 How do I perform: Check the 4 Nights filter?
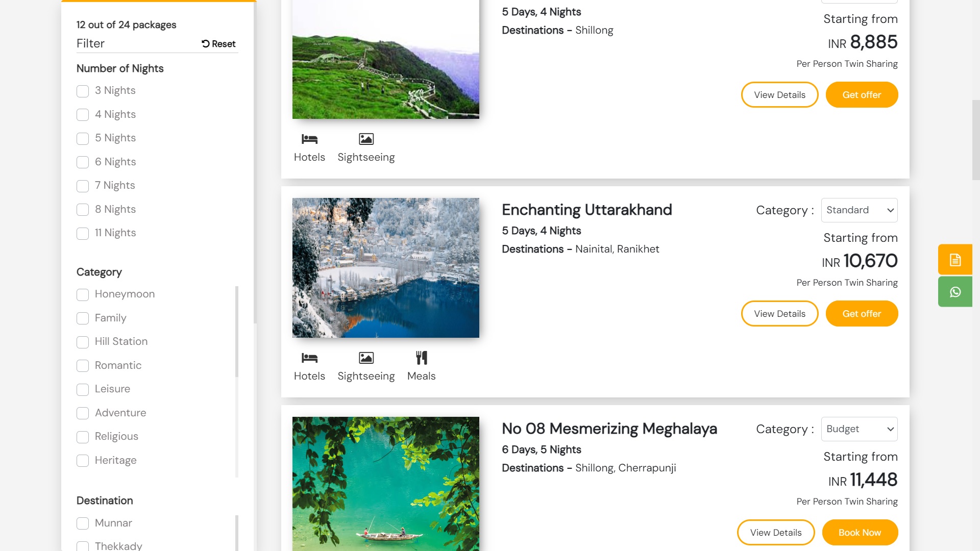[83, 115]
